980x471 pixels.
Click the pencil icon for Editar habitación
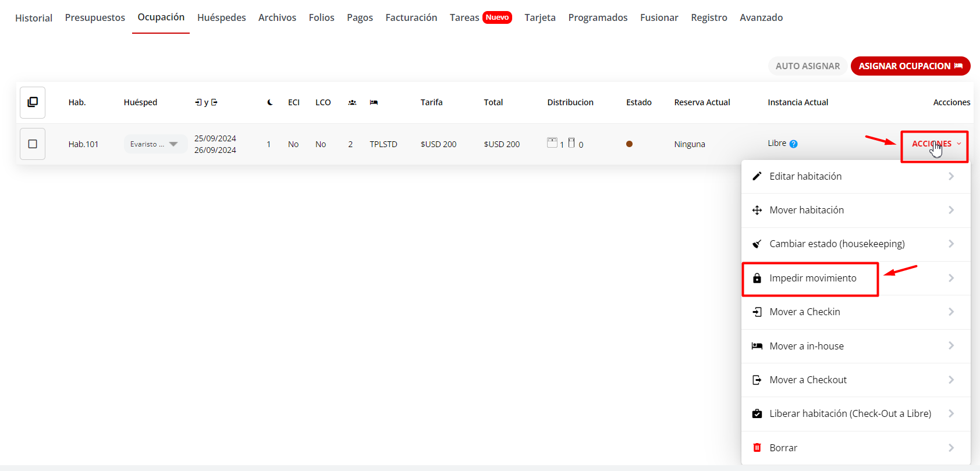[757, 176]
